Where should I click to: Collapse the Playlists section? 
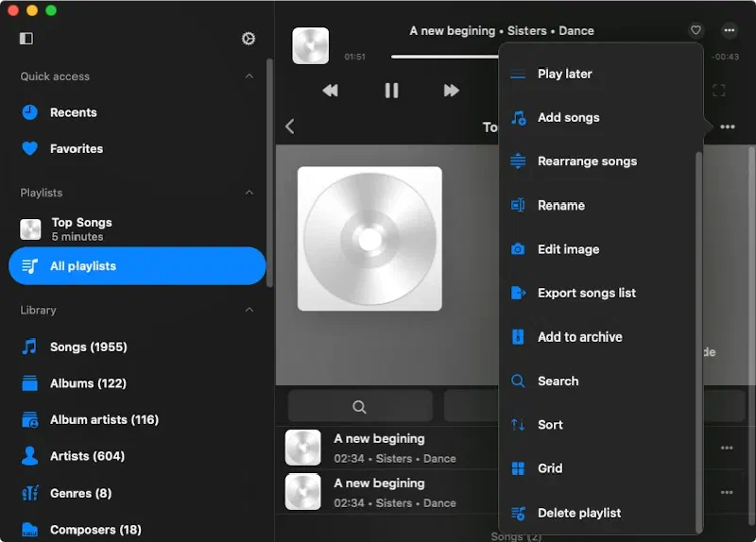pos(249,193)
